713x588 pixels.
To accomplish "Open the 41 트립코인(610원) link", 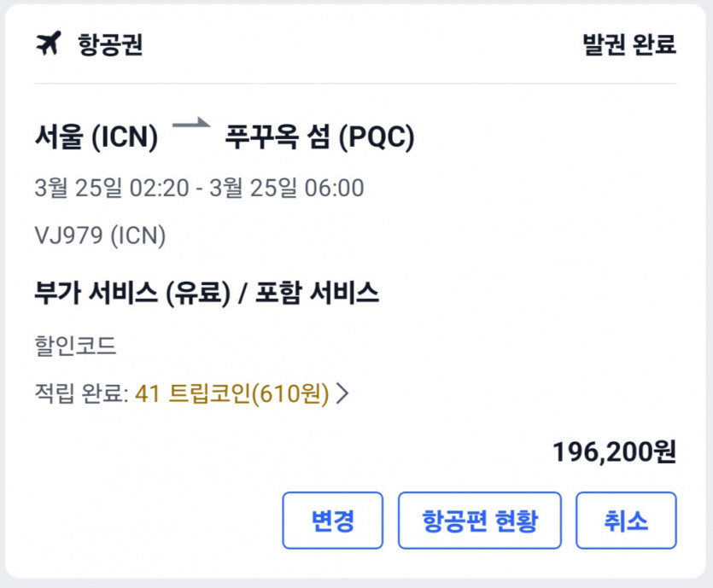I will [x=231, y=393].
